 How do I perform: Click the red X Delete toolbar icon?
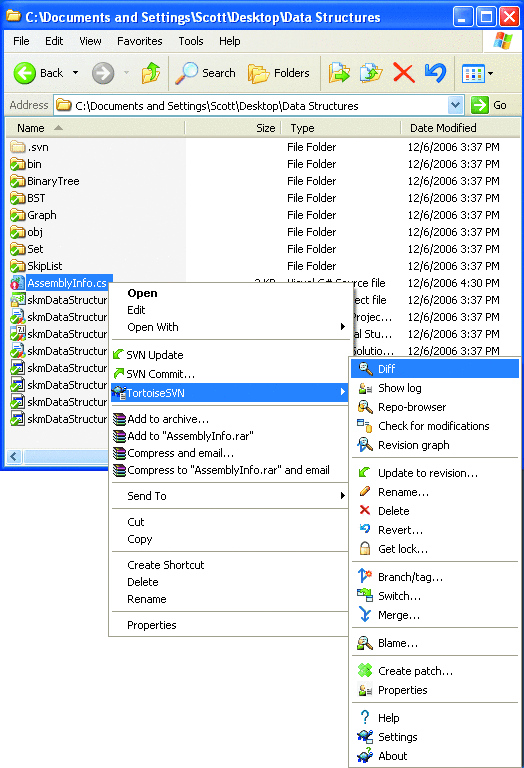point(404,73)
